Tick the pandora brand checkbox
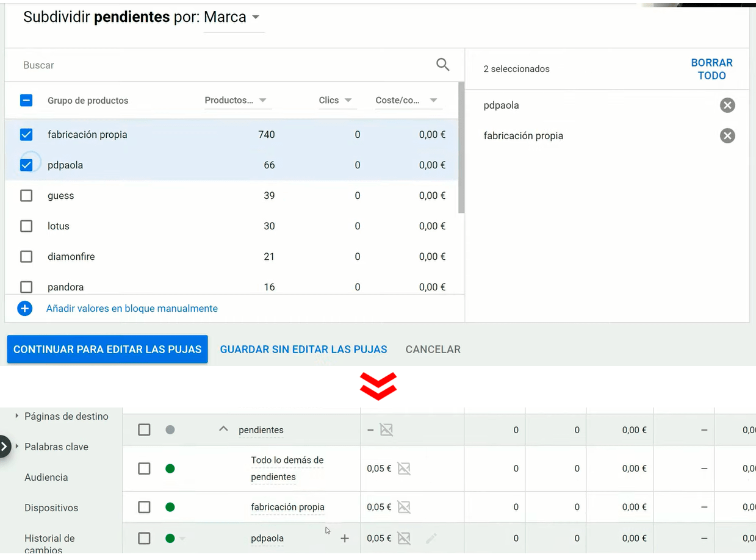This screenshot has height=560, width=756. click(26, 287)
